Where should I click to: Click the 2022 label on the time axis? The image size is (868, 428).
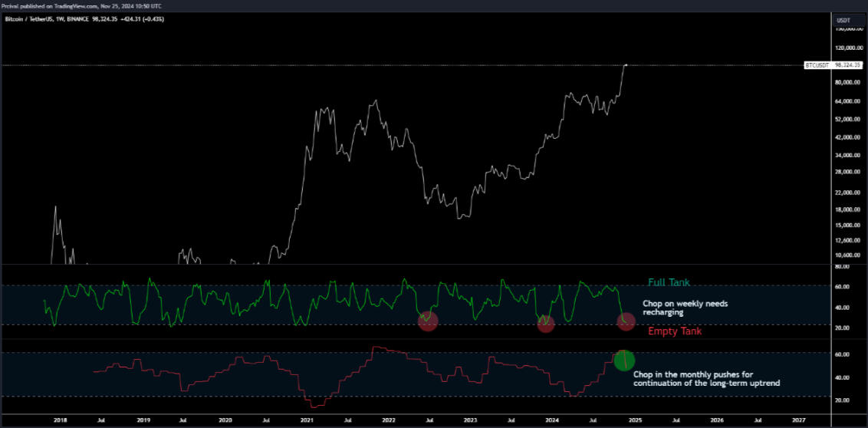pyautogui.click(x=390, y=420)
